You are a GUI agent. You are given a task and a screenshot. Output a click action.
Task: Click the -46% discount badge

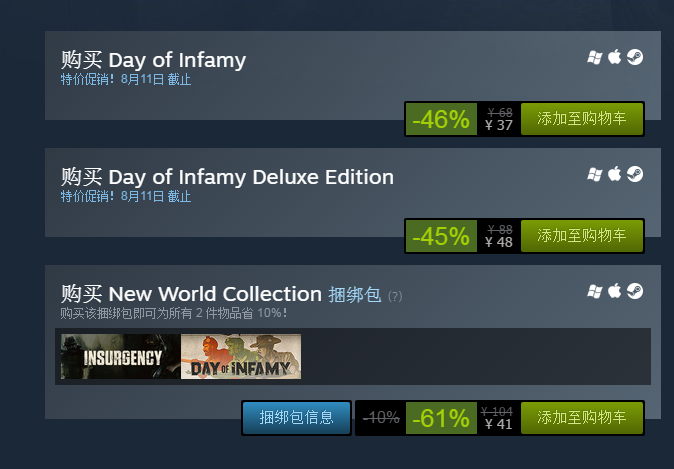click(441, 119)
